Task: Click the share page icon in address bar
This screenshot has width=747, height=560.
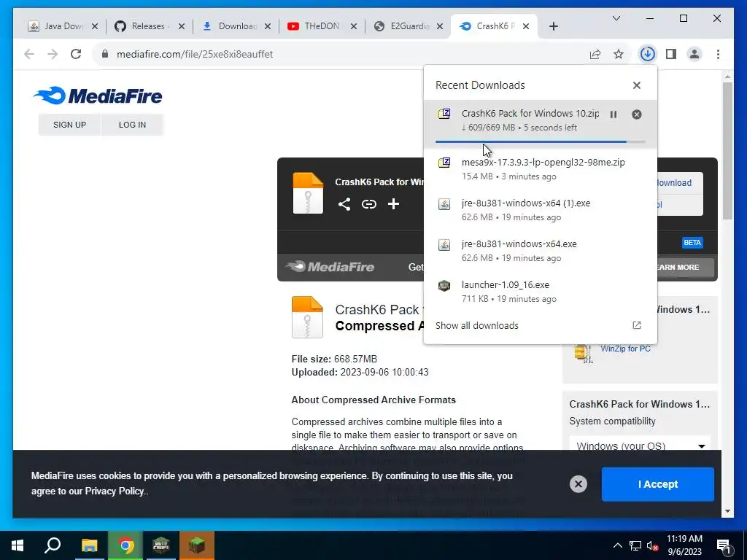Action: (x=595, y=54)
